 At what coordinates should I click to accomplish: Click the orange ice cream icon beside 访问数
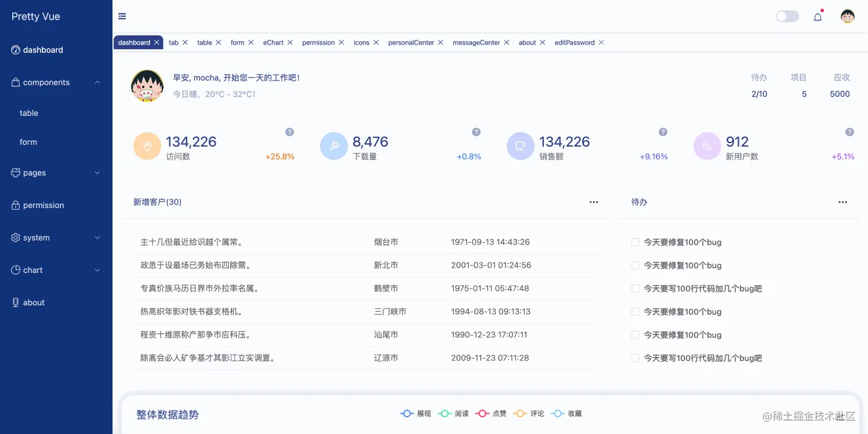(147, 146)
